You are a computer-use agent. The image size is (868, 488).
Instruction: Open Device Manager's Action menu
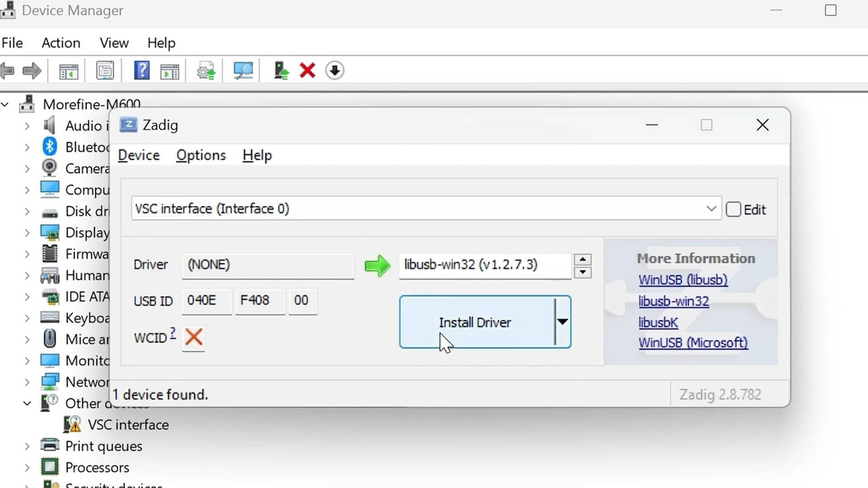pos(61,43)
